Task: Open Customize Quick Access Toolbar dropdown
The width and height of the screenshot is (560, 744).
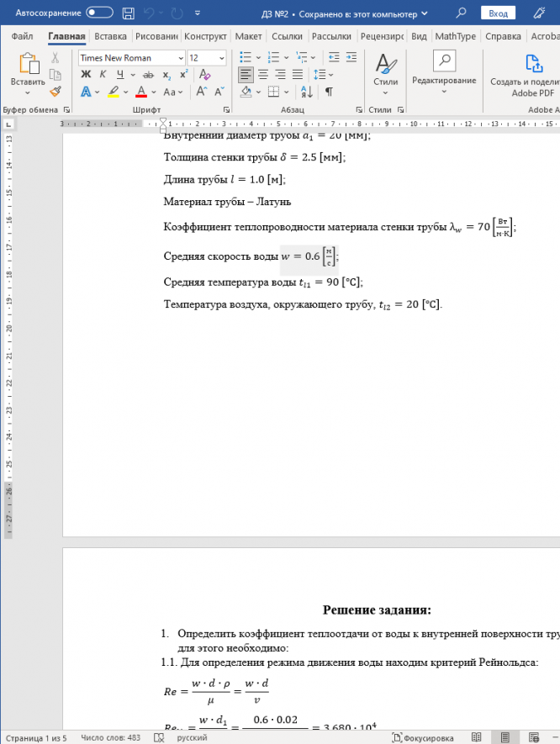Action: click(x=198, y=13)
